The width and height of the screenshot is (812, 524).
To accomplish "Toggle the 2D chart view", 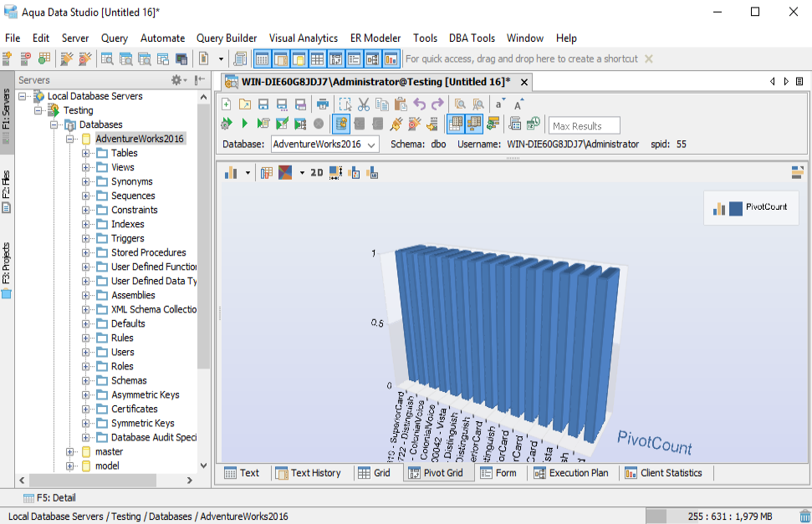I will pyautogui.click(x=316, y=173).
